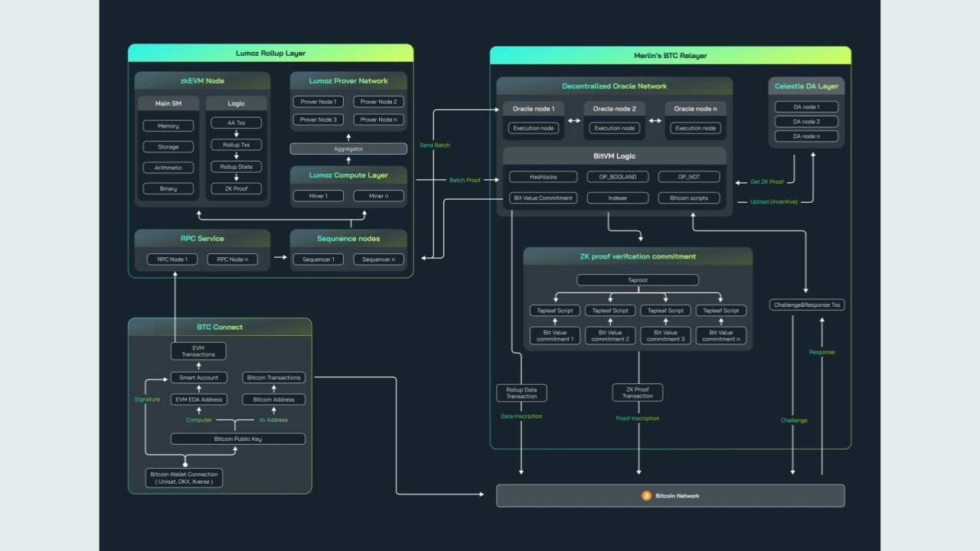Click the 'Storage' box
Viewport: 980px width, 551px height.
[x=168, y=147]
